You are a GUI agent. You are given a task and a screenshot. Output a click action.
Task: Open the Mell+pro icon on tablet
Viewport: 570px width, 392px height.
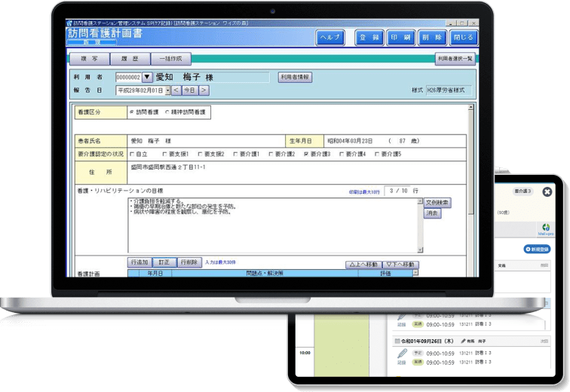[x=546, y=229]
